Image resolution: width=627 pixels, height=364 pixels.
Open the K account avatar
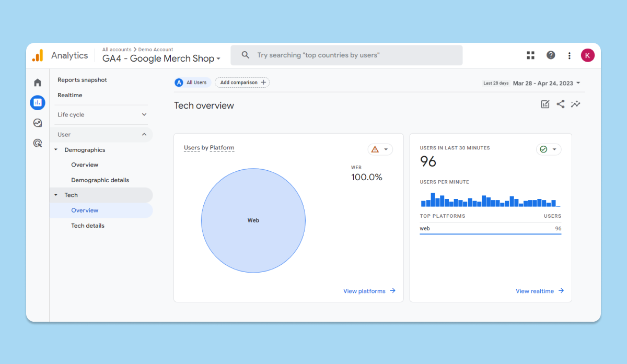coord(588,55)
